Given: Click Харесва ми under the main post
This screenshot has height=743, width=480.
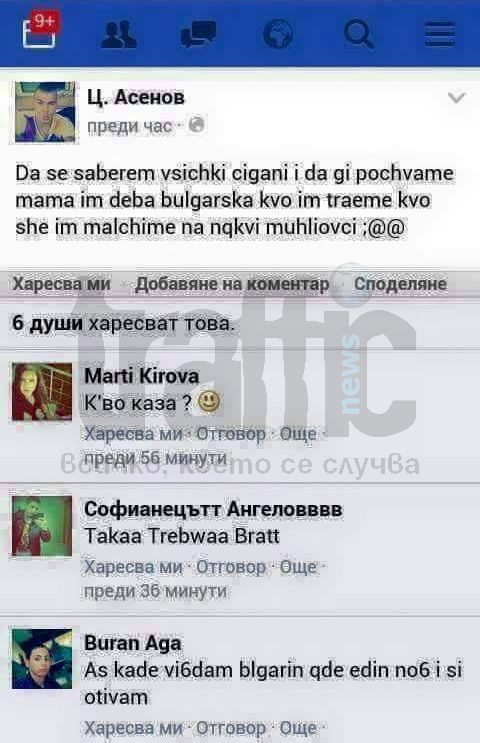Looking at the screenshot, I should tap(61, 284).
